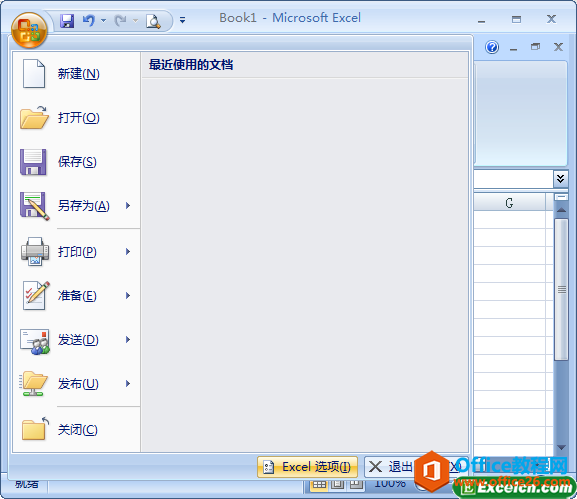
Task: Expand the formula bar double-chevron
Action: pyautogui.click(x=560, y=179)
